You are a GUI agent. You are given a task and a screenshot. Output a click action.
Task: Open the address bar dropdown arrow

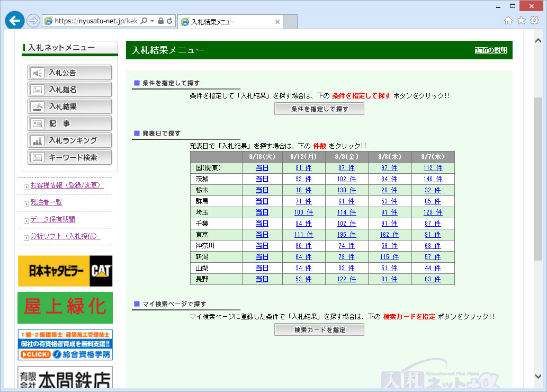pos(152,21)
